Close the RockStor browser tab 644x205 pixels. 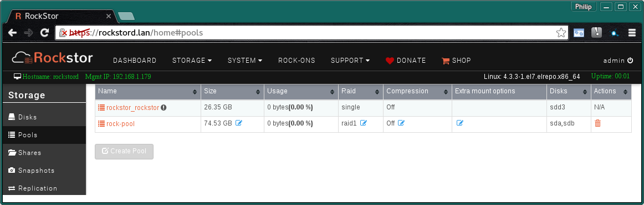109,17
